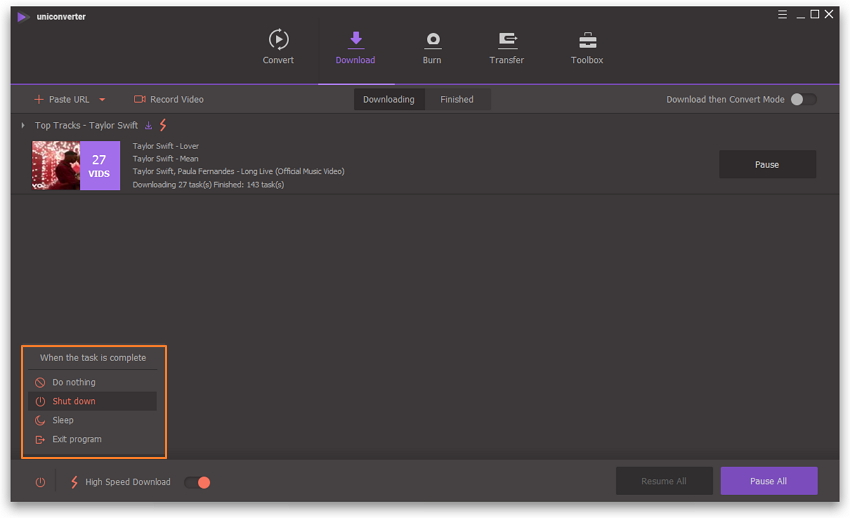Open the Burn disc icon
This screenshot has height=518, width=850.
pos(432,40)
